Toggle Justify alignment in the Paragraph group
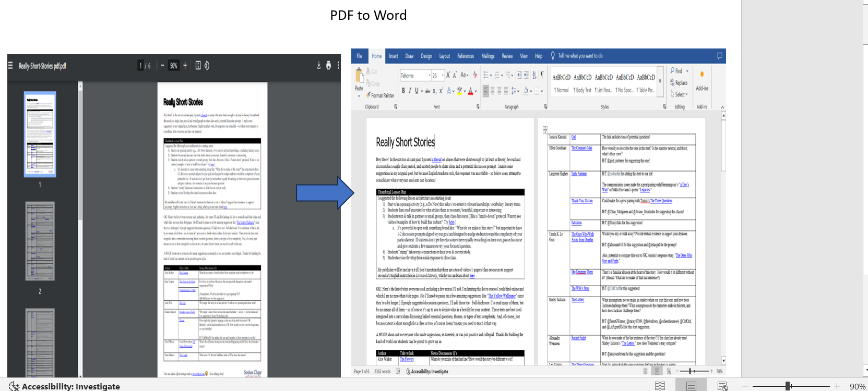868x391 pixels. [x=506, y=91]
